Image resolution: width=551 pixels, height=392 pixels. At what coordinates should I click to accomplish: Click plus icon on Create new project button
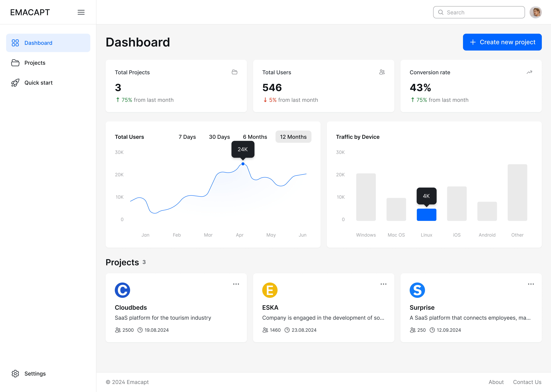pyautogui.click(x=473, y=42)
